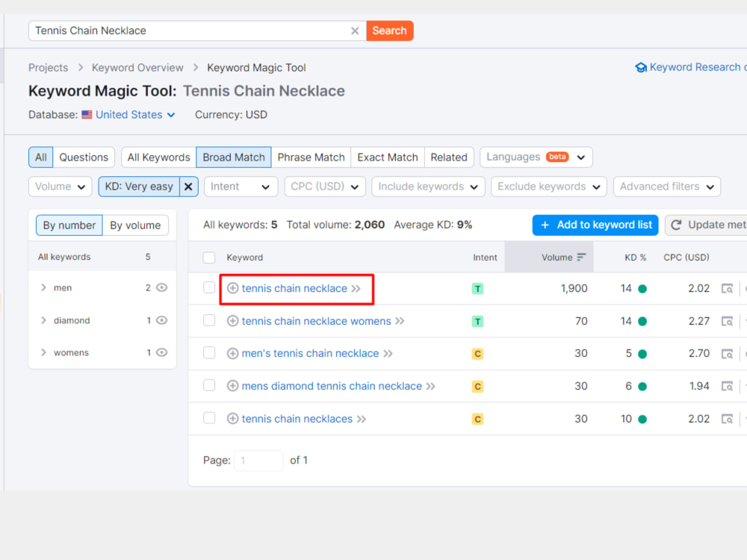Switch to the All Keywords tab

[158, 157]
